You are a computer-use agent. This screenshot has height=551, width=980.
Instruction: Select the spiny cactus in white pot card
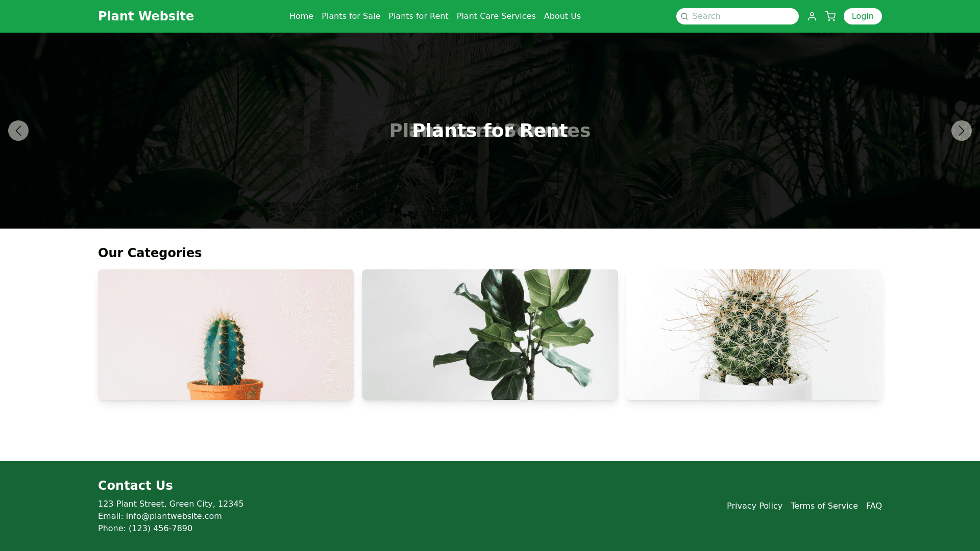754,335
